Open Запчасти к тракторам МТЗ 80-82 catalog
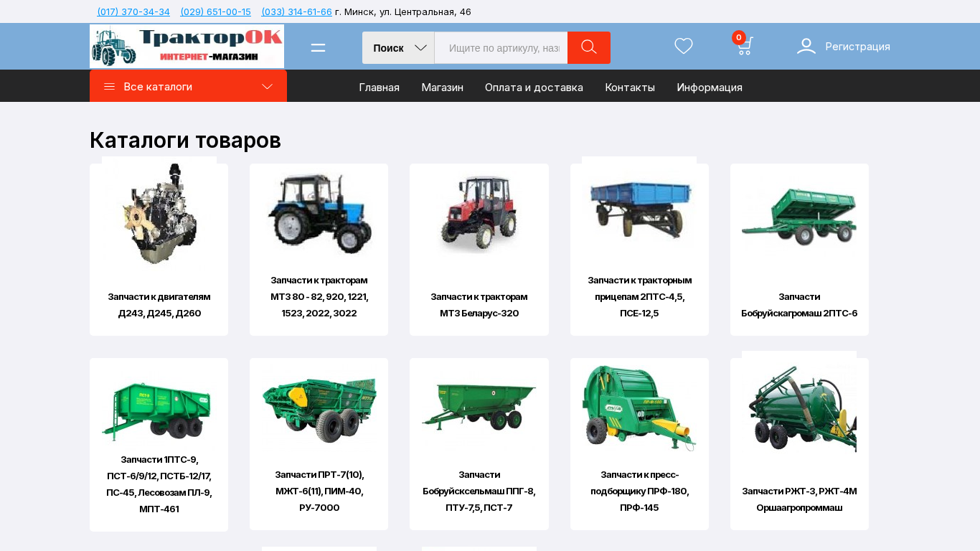Screen dimensions: 980x551 pos(319,296)
